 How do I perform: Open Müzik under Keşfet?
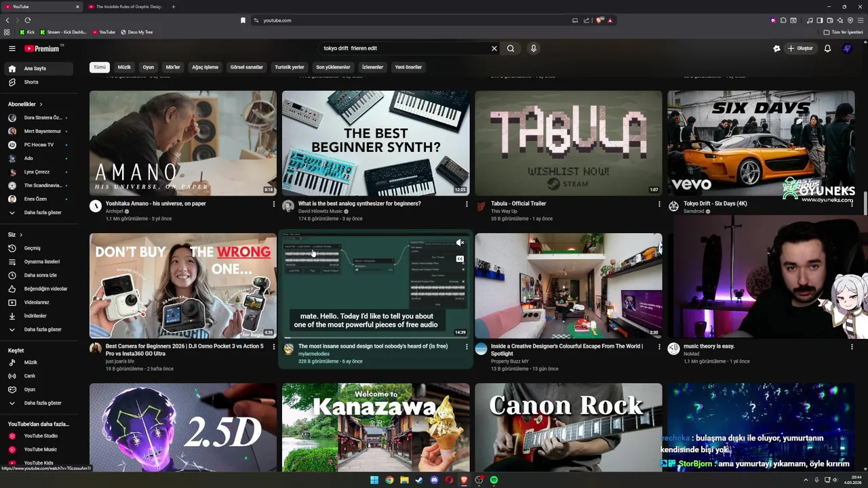pyautogui.click(x=39, y=363)
